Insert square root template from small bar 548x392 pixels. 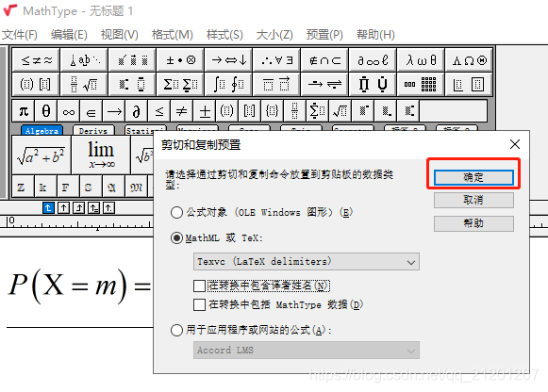[x=340, y=111]
